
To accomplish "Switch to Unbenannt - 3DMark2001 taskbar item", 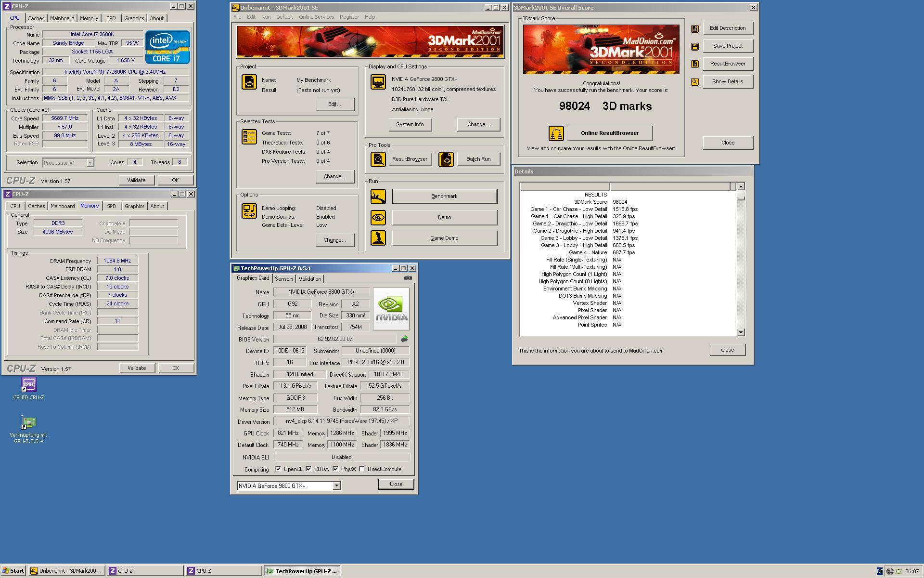I will (x=66, y=571).
